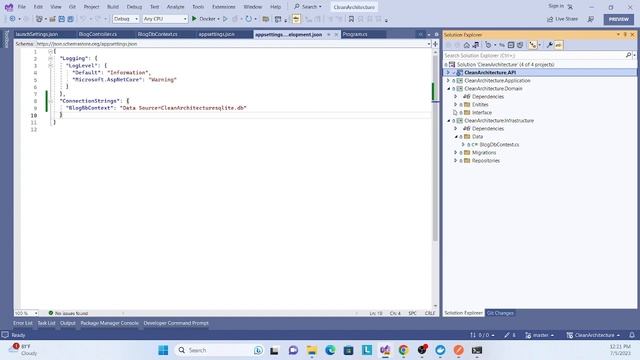Open Chrome from the taskbar
Screen dimensions: 640x360
click(403, 350)
